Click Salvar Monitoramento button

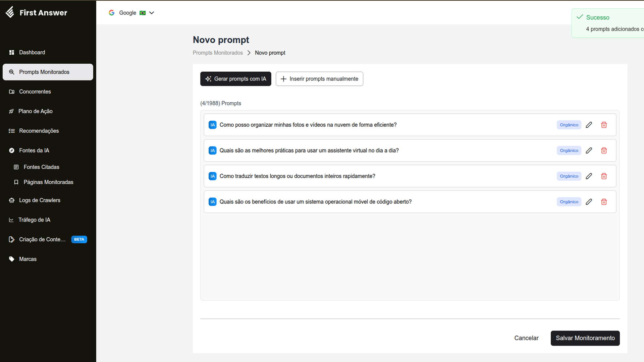[585, 338]
